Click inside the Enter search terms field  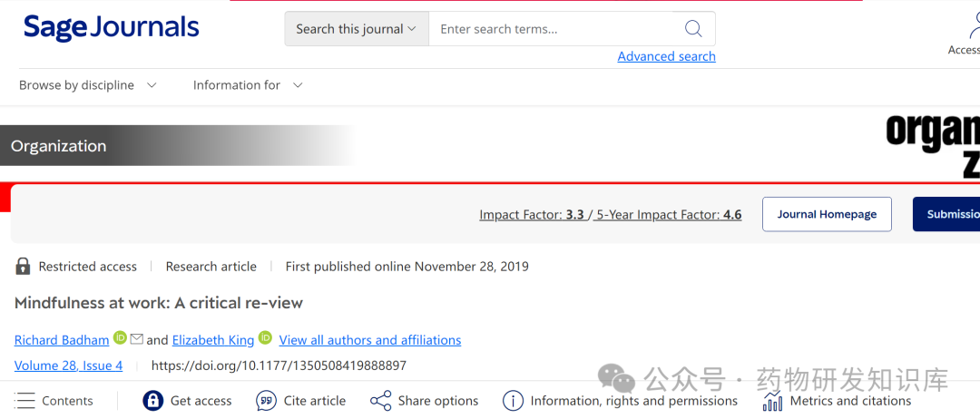(x=554, y=29)
